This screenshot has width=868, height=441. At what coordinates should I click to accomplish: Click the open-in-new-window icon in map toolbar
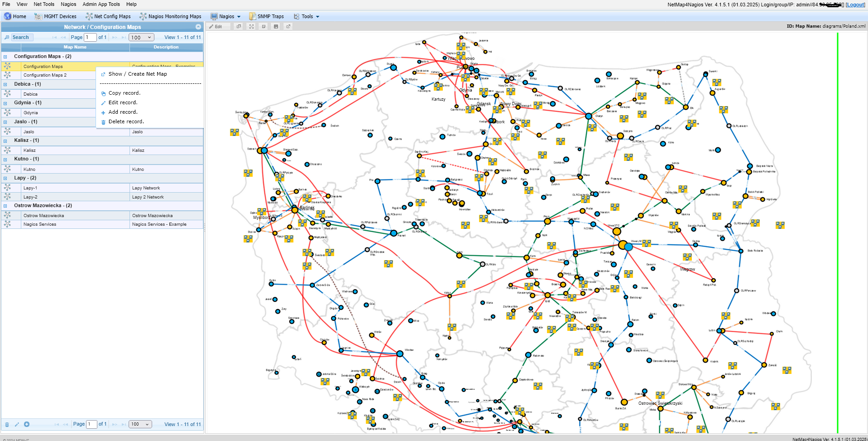click(x=288, y=27)
